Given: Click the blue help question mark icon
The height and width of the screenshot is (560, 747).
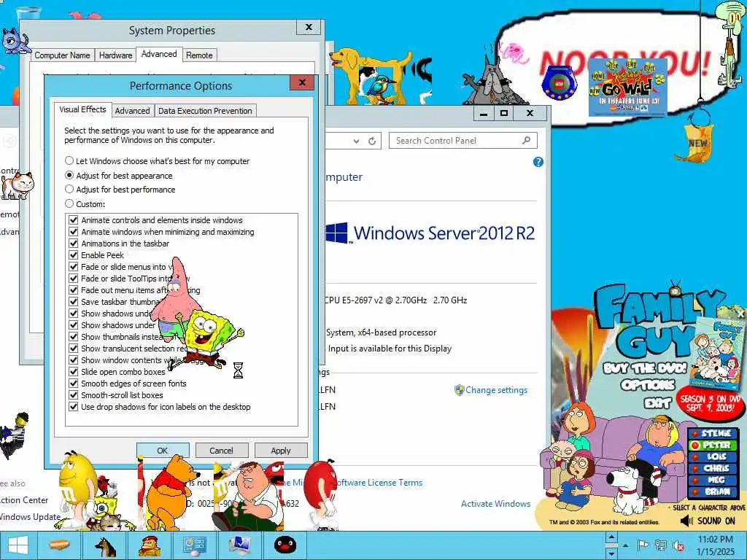Looking at the screenshot, I should click(x=538, y=162).
